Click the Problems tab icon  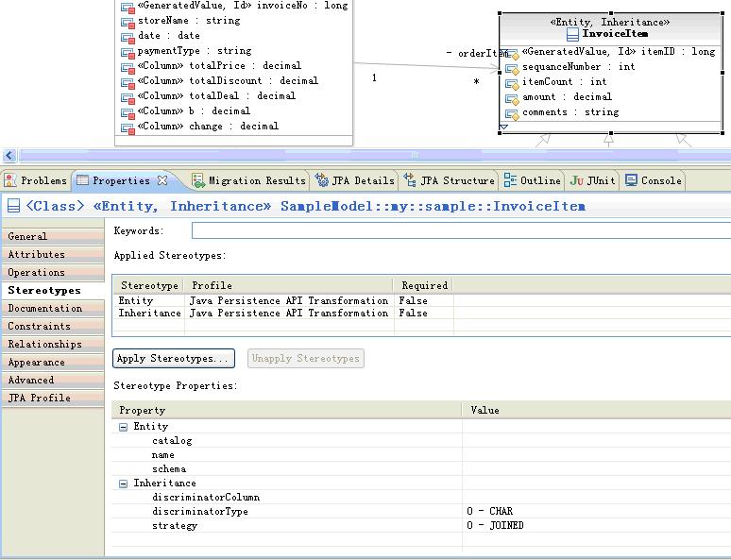coord(10,180)
